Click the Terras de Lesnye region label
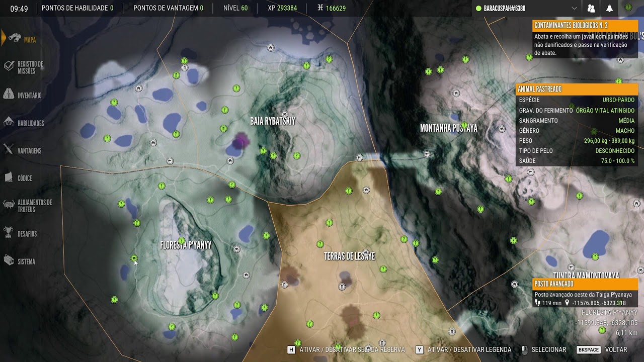Screen dimensions: 644x362 (x=349, y=256)
